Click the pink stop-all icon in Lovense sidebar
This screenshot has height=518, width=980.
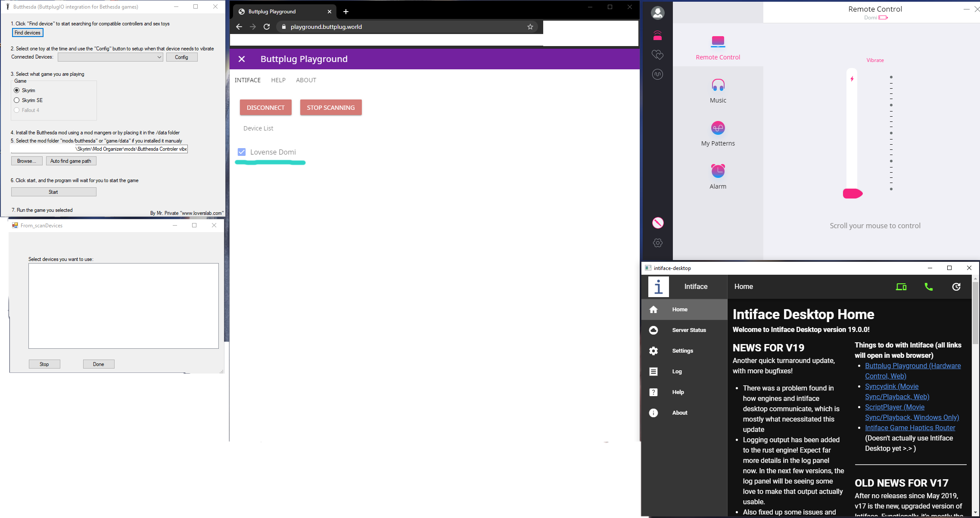coord(657,223)
